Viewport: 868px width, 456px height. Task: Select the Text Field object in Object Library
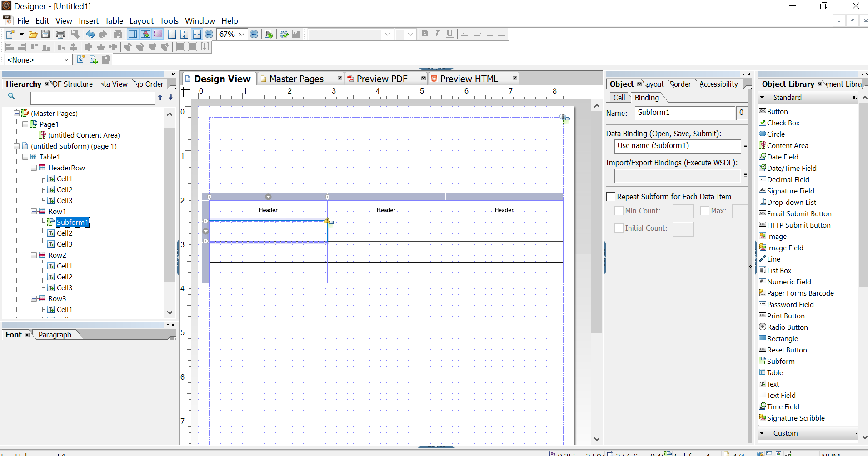781,395
